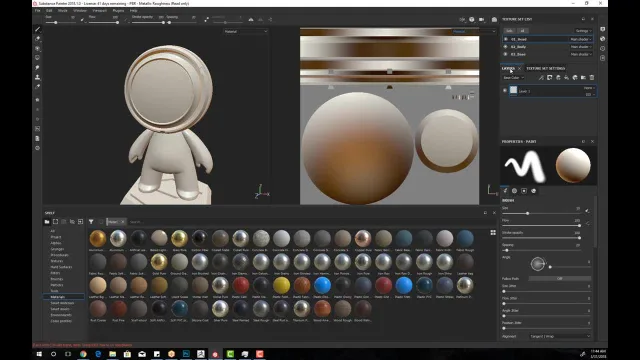Select the Material picker eyedropper tool
This screenshot has width=640, height=360.
click(38, 87)
